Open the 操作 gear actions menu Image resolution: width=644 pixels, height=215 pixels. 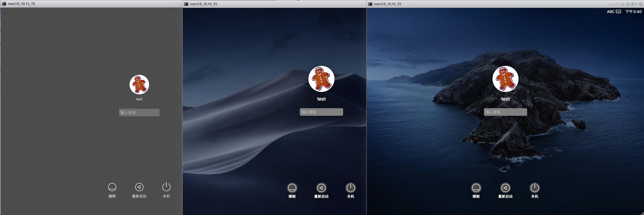pyautogui.click(x=632, y=4)
